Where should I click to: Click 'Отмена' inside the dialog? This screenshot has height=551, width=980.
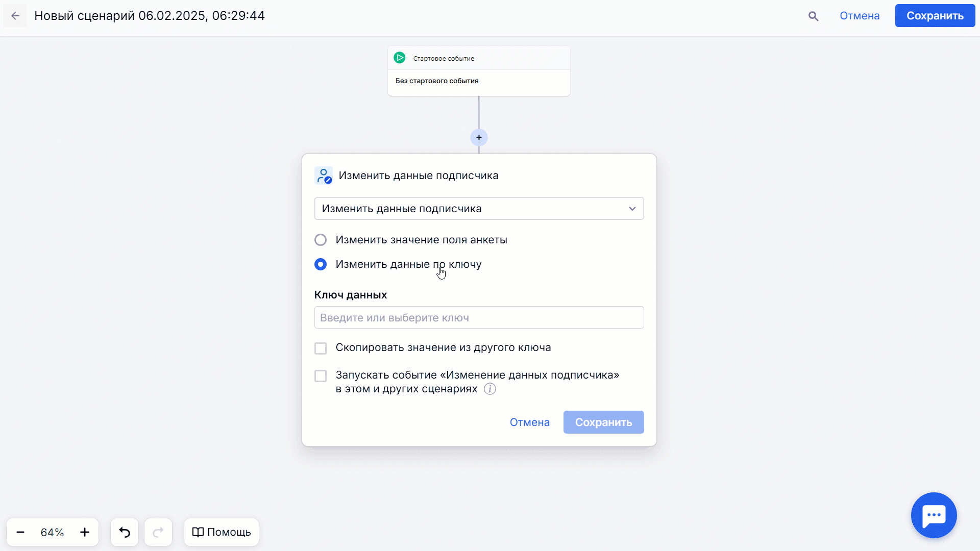click(x=529, y=422)
